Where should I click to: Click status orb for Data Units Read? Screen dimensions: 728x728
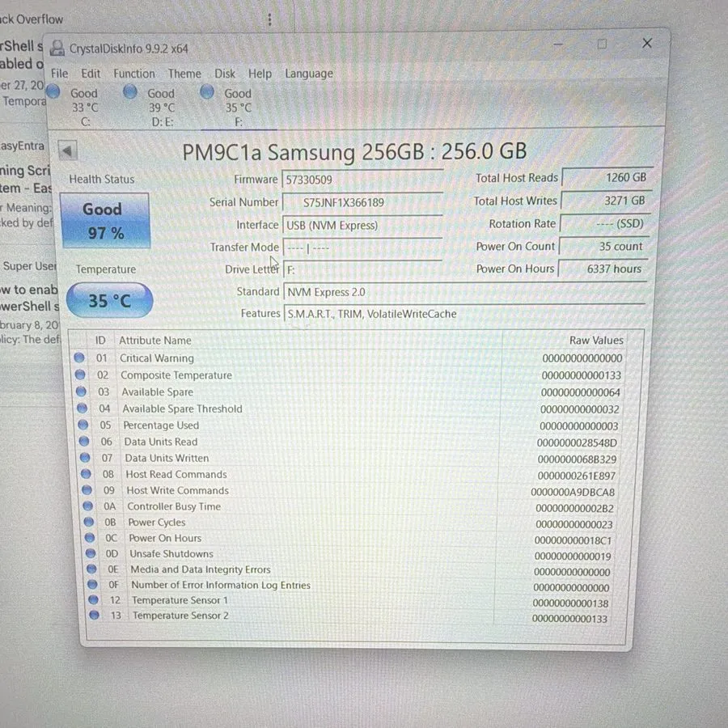coord(84,441)
